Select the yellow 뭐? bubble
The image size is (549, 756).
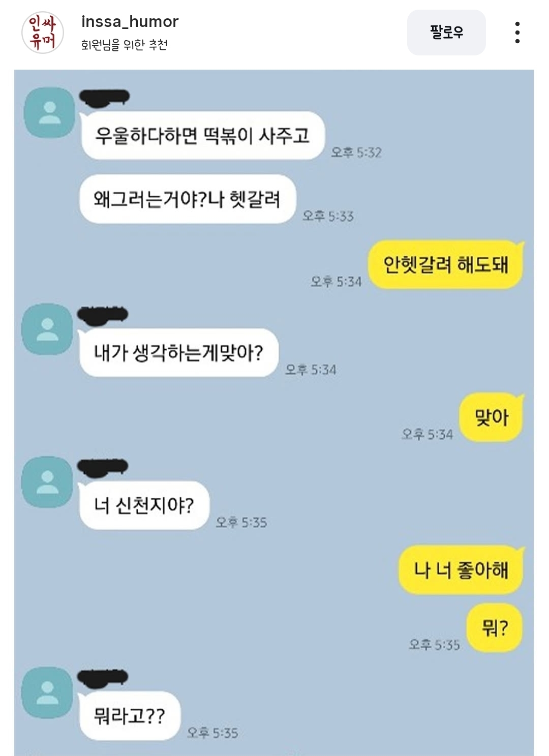click(495, 628)
